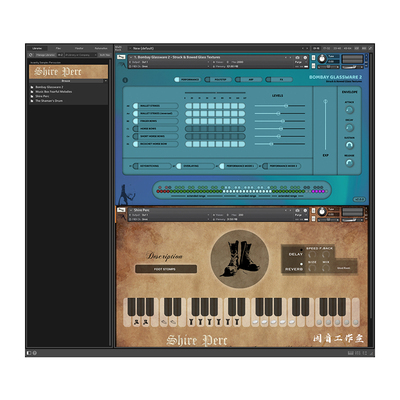
Task: Click the info icon in Bombay Glassware
Action: point(125,80)
